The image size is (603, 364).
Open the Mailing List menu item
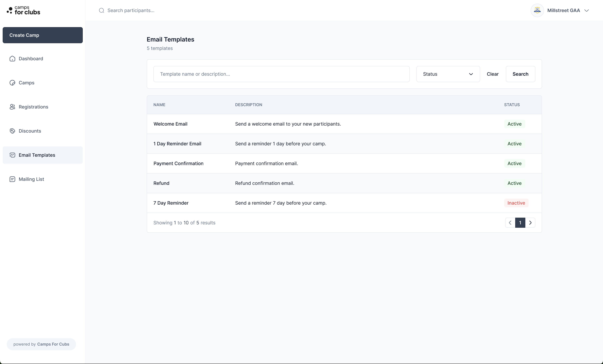coord(31,179)
